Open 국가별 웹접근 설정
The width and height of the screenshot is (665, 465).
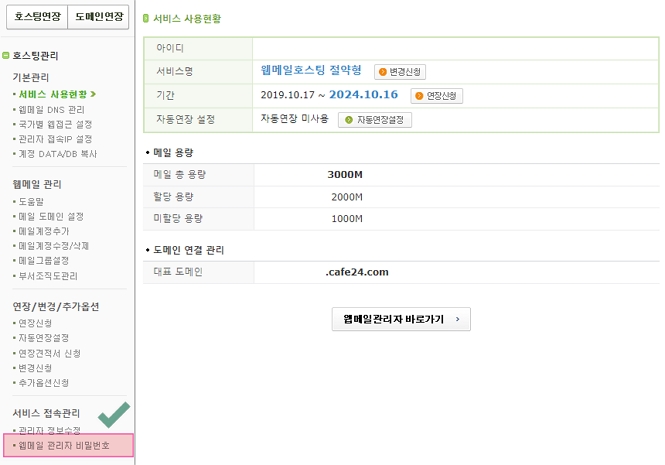coord(56,124)
